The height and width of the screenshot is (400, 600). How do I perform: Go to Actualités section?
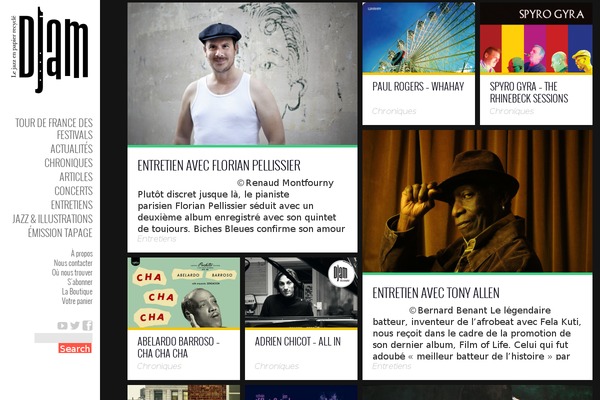point(72,149)
